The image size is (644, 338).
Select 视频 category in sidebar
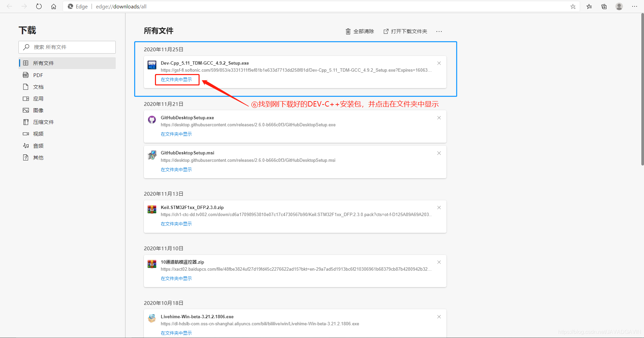tap(67, 134)
